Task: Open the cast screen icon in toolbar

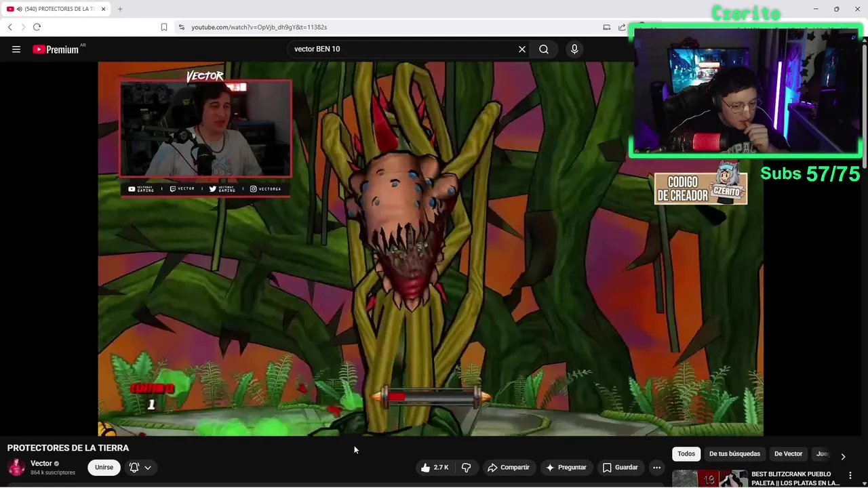Action: pyautogui.click(x=607, y=27)
